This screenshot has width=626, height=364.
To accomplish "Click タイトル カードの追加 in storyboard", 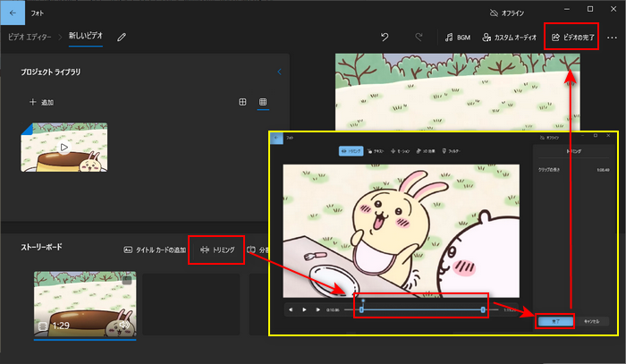I will click(x=155, y=250).
